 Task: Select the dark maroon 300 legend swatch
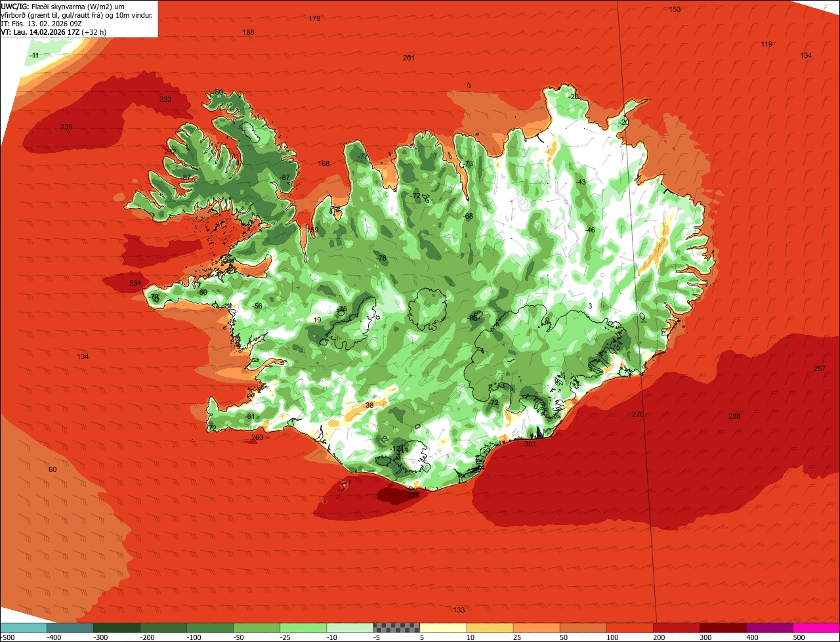point(723,628)
